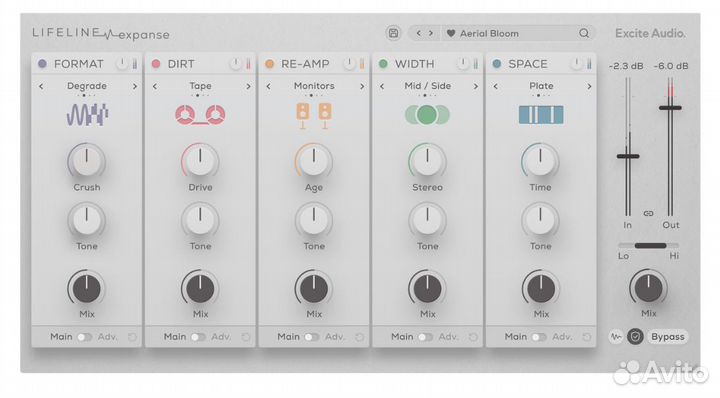Select previous RE-AMP mode before Monitors
The image size is (720, 398).
(x=268, y=86)
